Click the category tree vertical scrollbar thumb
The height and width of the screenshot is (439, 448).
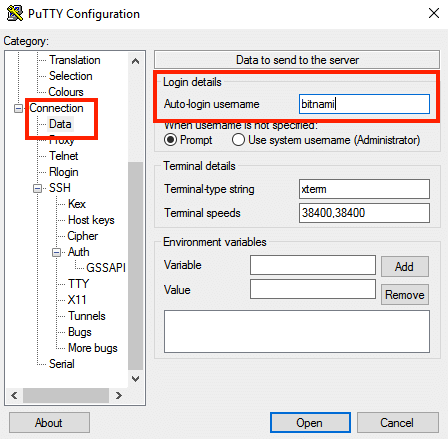tap(135, 266)
